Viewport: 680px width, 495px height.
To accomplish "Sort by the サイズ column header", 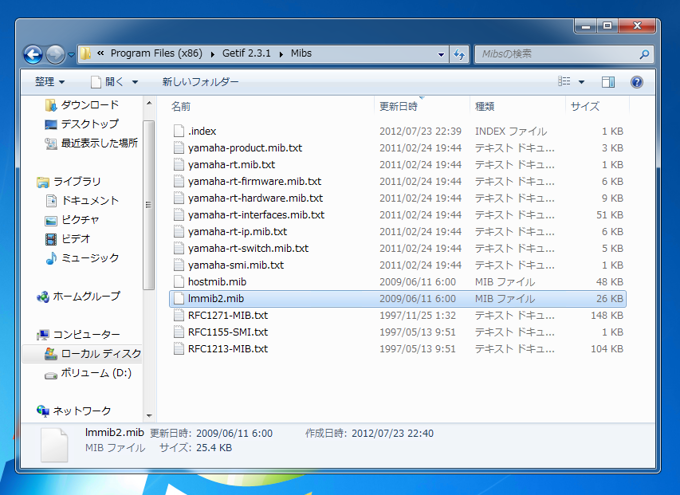I will click(x=584, y=106).
